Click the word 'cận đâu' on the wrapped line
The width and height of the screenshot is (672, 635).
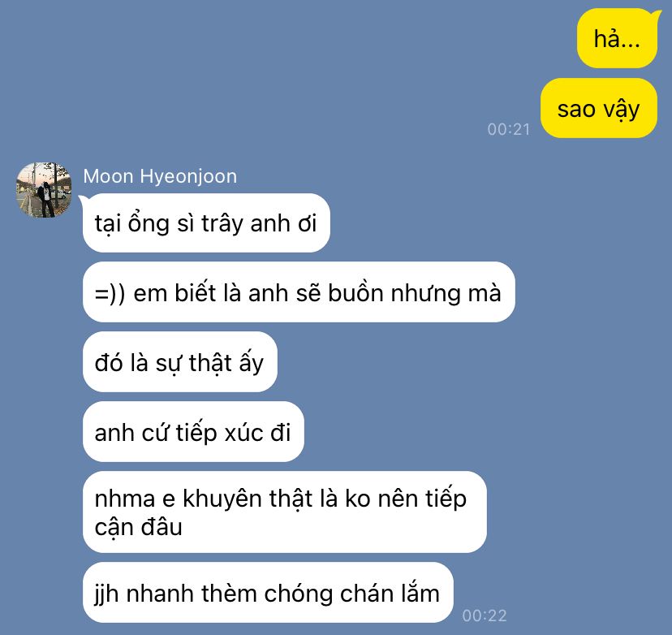(x=139, y=527)
